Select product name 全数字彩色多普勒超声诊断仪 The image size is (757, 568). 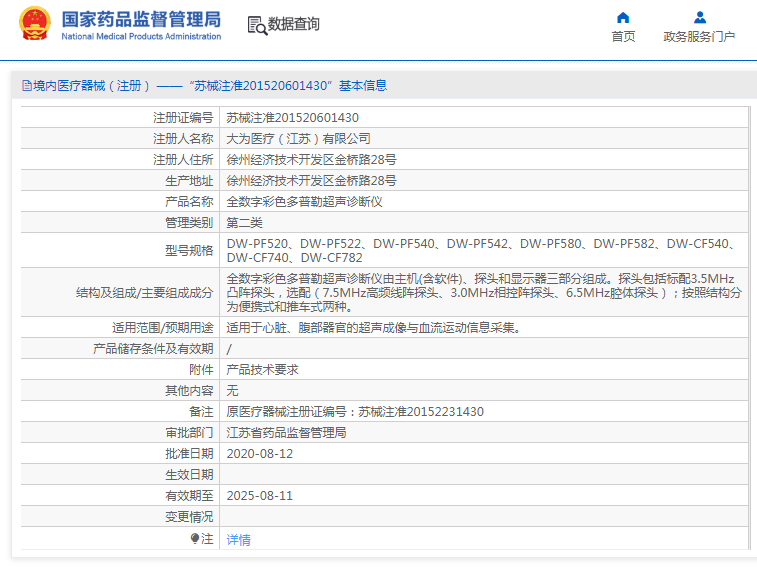(x=304, y=202)
